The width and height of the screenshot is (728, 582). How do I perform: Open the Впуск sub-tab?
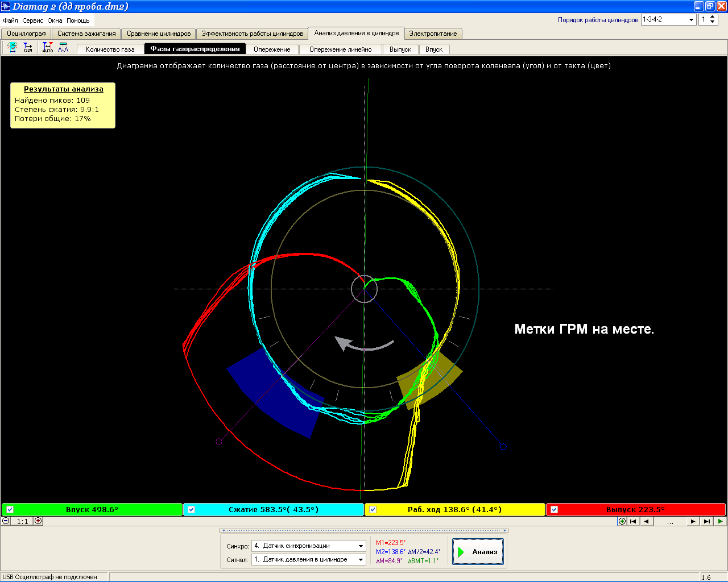(434, 49)
